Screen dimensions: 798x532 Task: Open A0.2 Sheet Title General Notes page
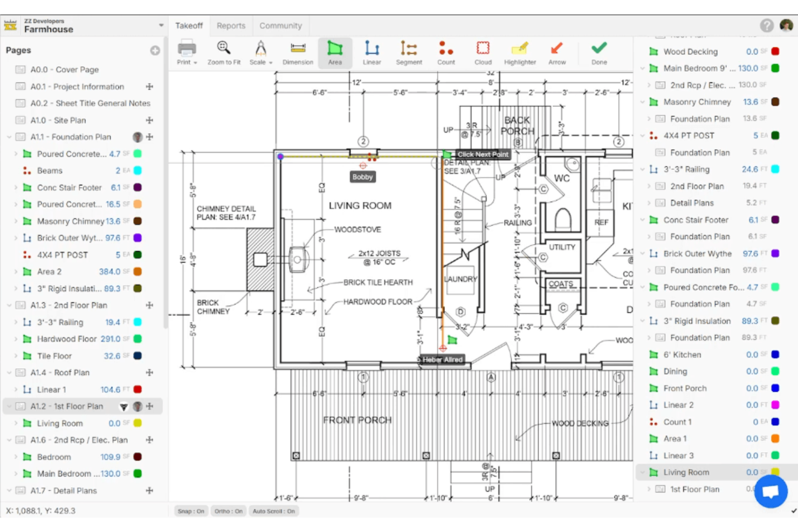coord(91,103)
